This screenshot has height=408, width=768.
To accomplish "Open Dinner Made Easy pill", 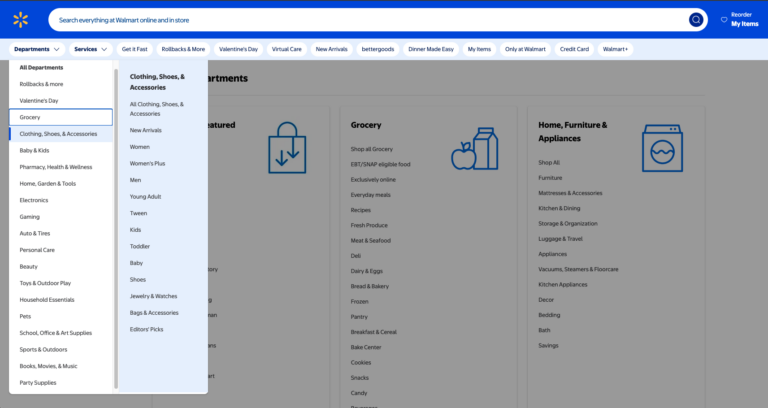I will point(431,49).
